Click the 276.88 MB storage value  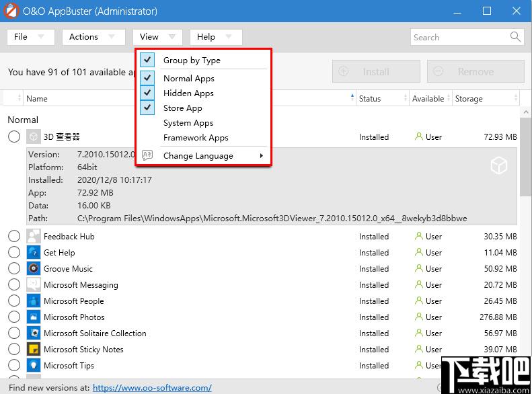pyautogui.click(x=498, y=317)
